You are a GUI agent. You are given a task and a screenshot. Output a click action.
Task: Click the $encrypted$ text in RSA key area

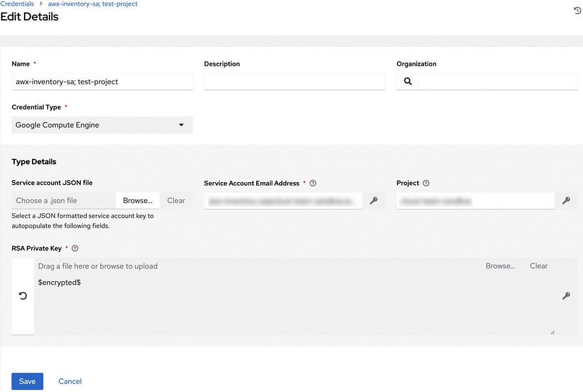point(59,282)
